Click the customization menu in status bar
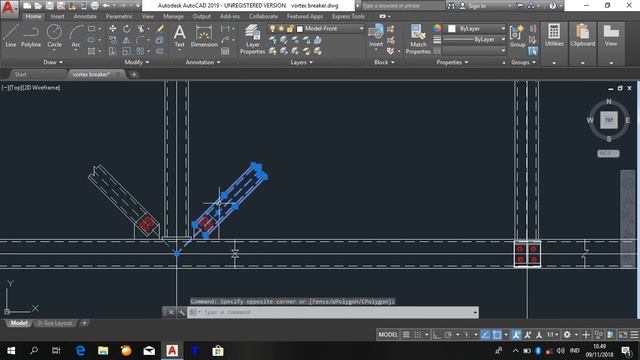The image size is (640, 360). point(634,335)
